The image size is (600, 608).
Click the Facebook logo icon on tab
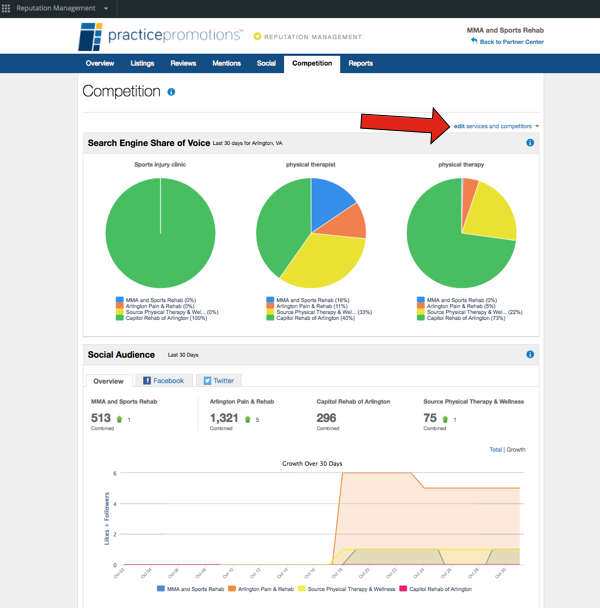point(147,380)
